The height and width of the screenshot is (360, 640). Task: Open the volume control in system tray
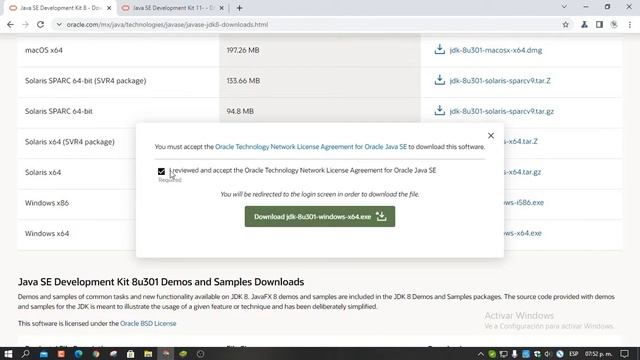tap(548, 354)
